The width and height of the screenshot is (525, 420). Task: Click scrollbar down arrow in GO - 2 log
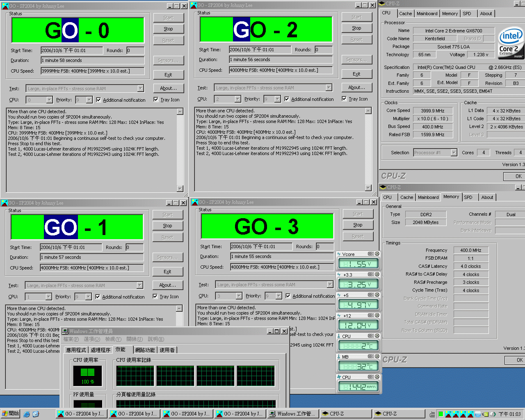coord(368,187)
